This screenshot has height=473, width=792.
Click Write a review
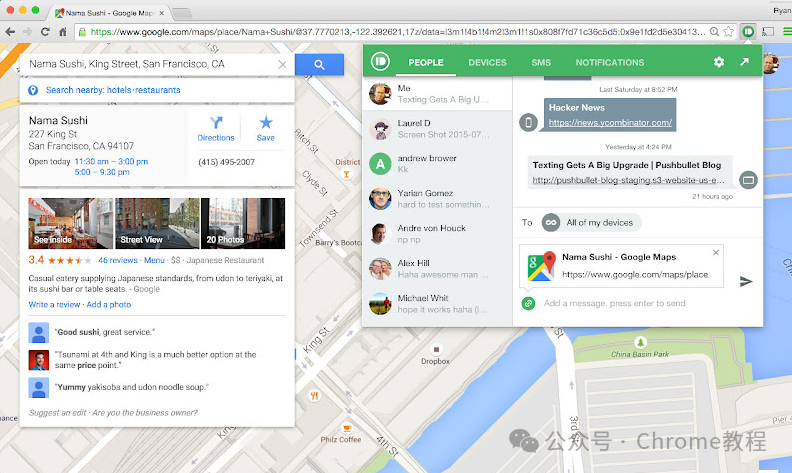click(54, 305)
